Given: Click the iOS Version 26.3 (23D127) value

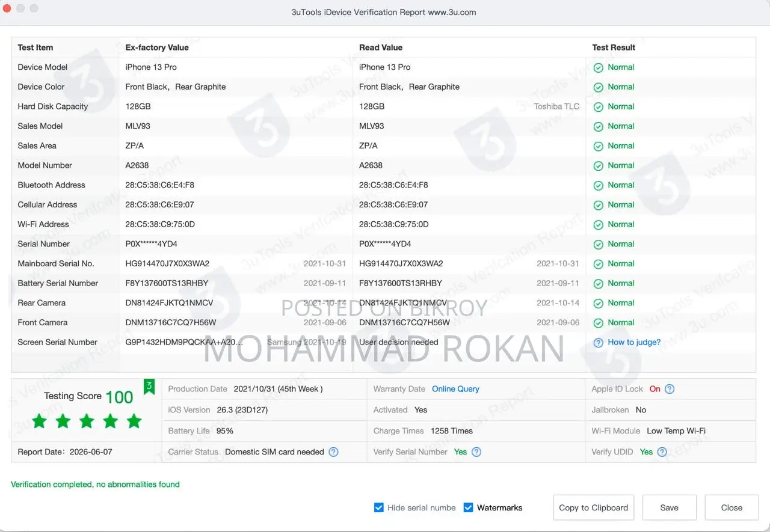Looking at the screenshot, I should (x=242, y=410).
